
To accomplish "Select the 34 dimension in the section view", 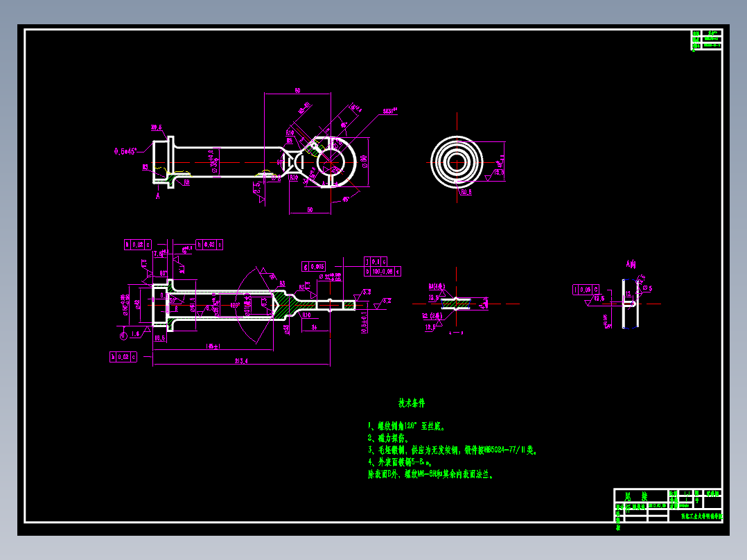I will (314, 327).
